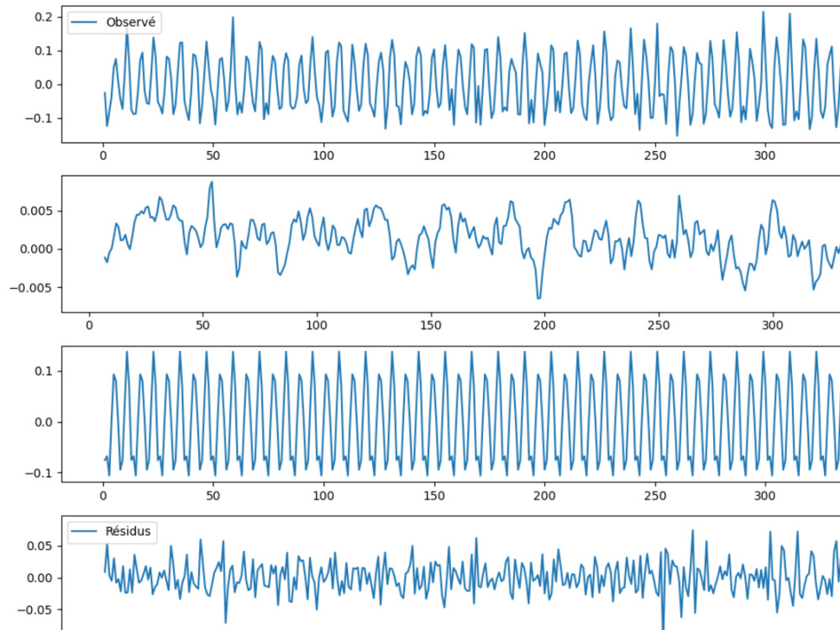Click the 0.1 y-tick of the third seasonal plot
The image size is (840, 630).
44,371
